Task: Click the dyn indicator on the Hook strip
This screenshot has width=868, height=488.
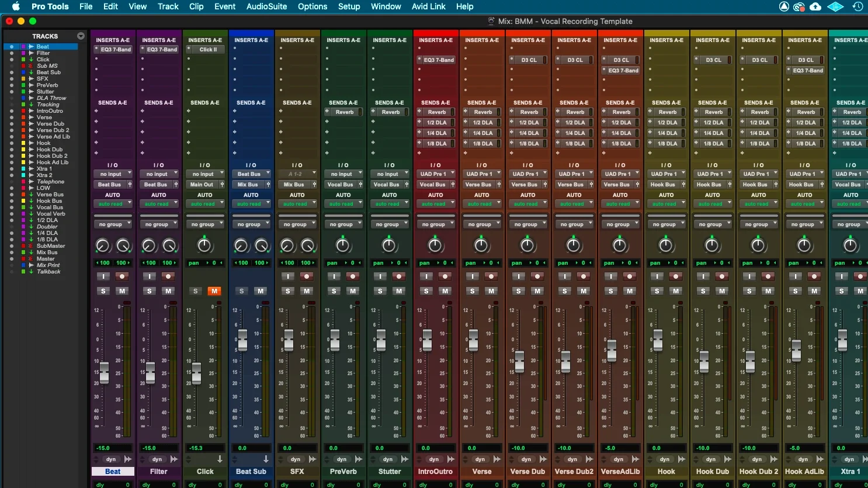Action: 665,459
